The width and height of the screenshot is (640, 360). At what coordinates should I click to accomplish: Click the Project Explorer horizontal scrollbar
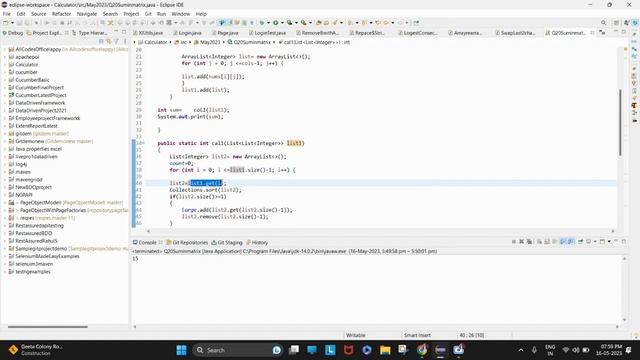click(x=47, y=327)
